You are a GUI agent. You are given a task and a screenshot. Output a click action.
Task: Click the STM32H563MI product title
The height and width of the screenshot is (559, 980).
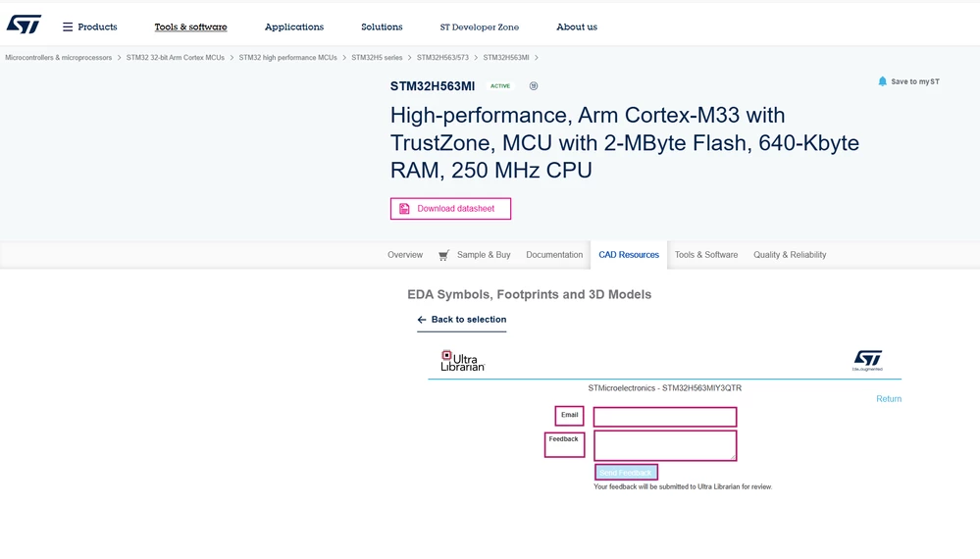(433, 86)
